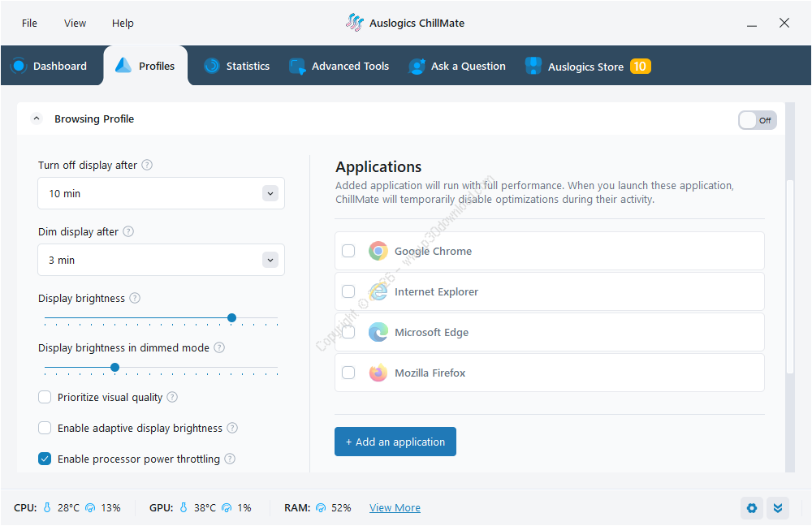Screen dimensions: 812x526
Task: Click the Dashboard tab icon
Action: (x=19, y=66)
